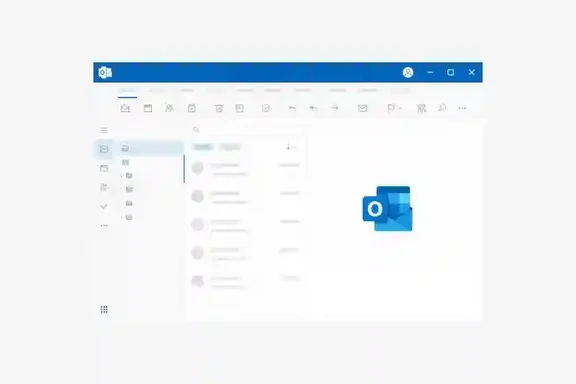
Task: Select the underlined active ribbon tab
Action: (x=127, y=91)
